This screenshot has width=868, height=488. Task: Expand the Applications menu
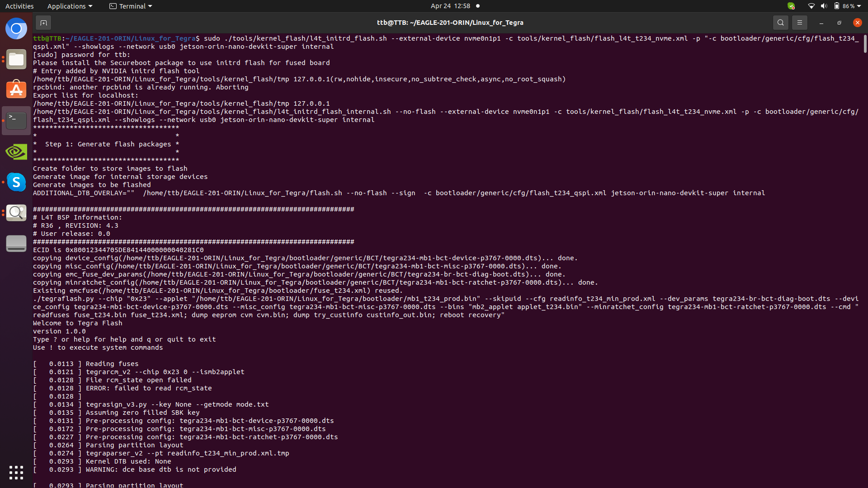coord(70,6)
